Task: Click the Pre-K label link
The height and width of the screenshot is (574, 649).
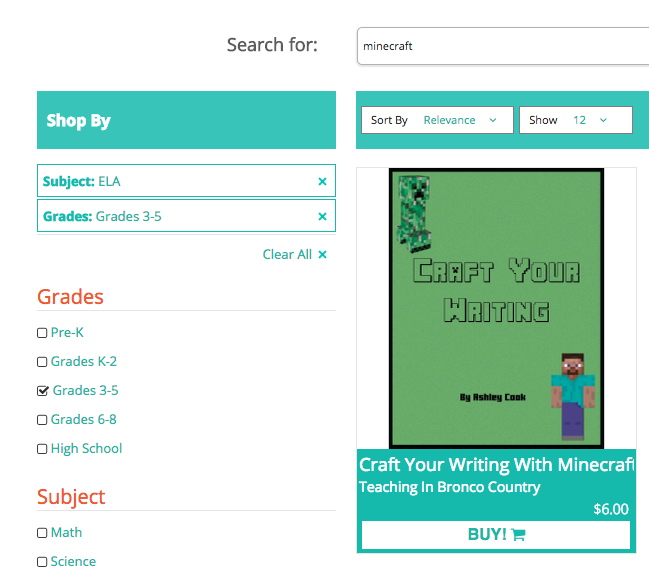Action: (67, 333)
